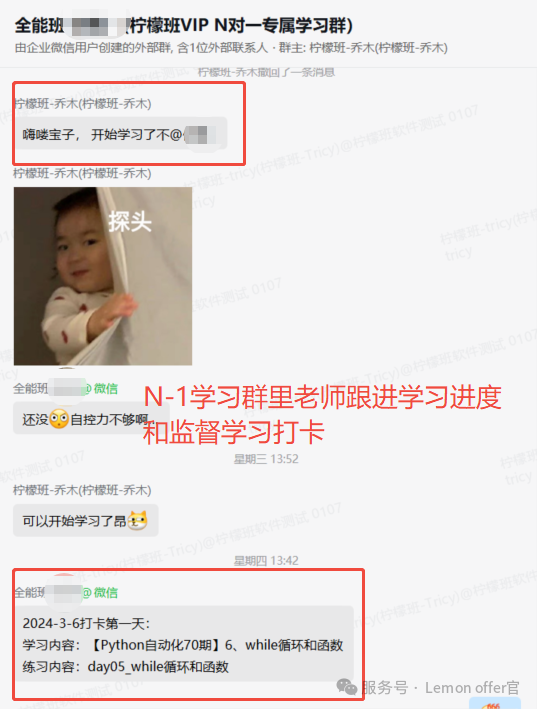
Task: Click the doge emoji in 可以开始学习了昂 message
Action: point(138,520)
